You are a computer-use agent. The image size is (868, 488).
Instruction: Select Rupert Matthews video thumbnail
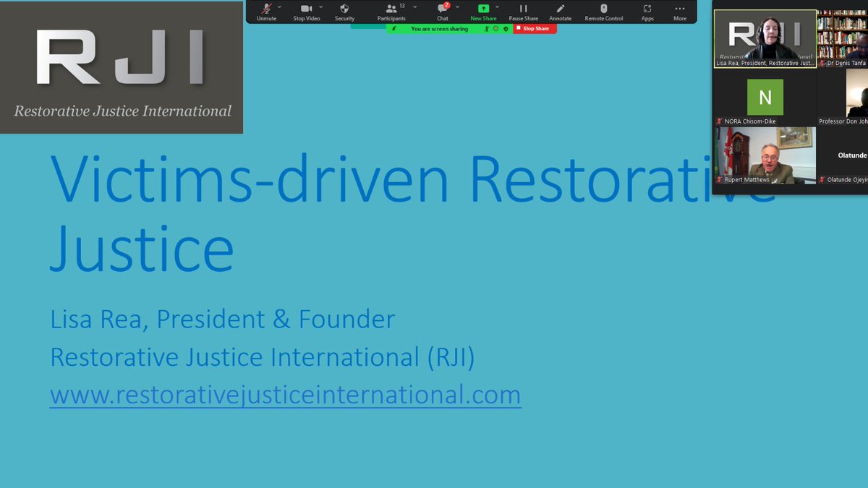[765, 155]
